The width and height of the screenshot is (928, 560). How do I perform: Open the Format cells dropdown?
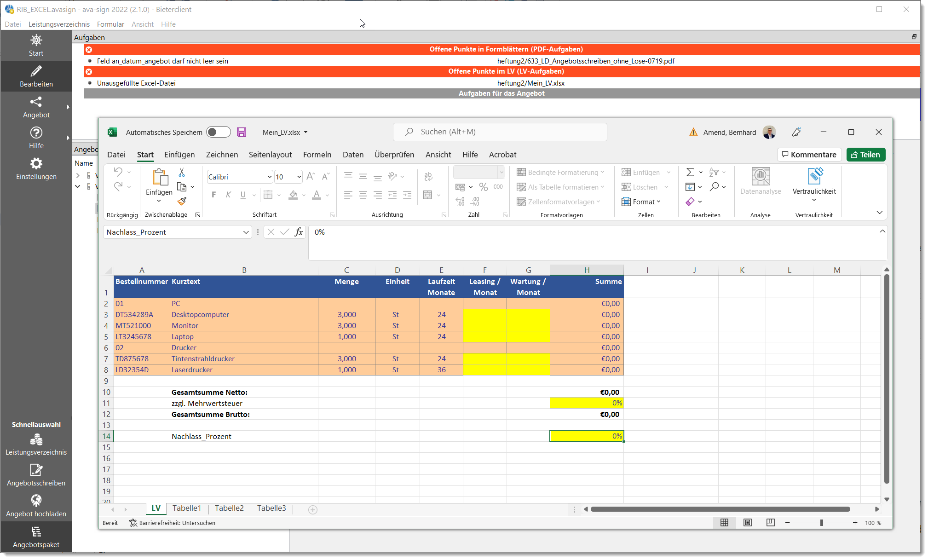pyautogui.click(x=641, y=202)
